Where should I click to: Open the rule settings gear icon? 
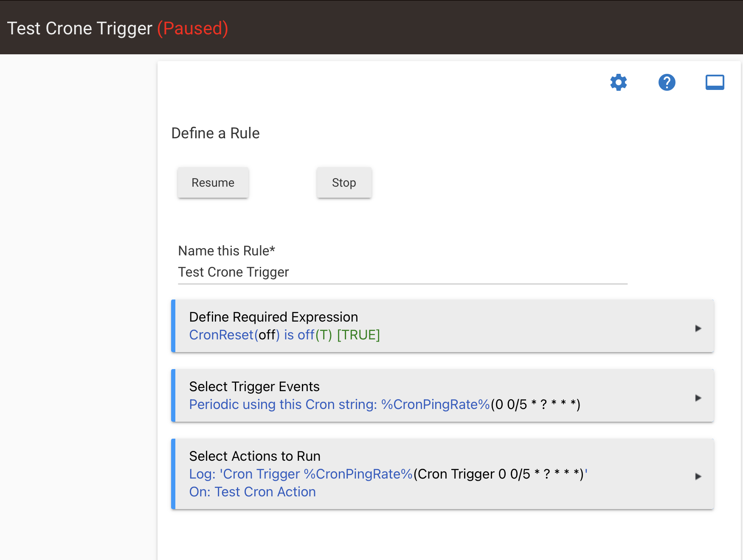[x=618, y=82]
